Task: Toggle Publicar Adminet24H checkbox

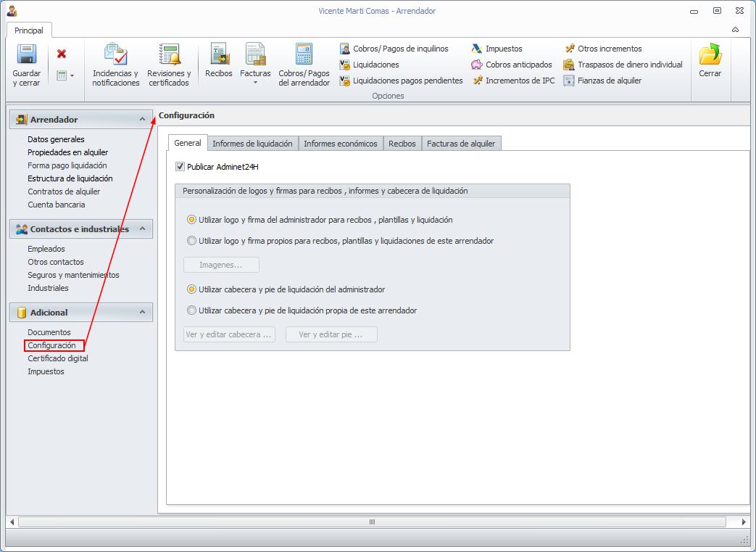Action: (x=180, y=166)
